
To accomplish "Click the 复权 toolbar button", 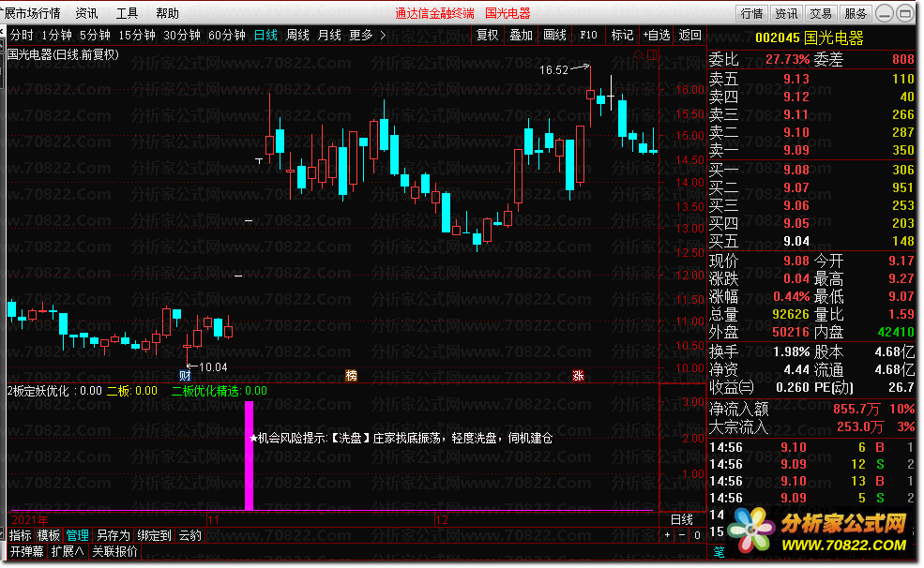I will 488,36.
